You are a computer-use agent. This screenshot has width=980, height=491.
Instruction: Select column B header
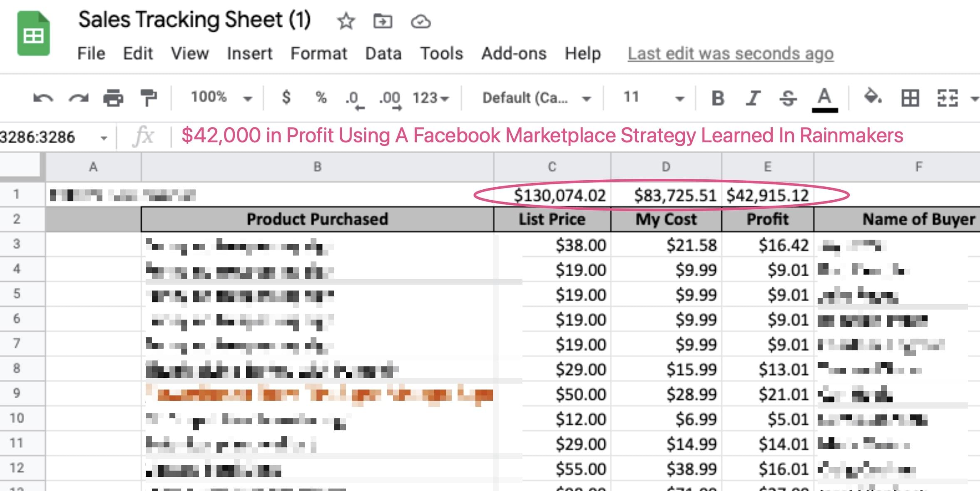(317, 167)
